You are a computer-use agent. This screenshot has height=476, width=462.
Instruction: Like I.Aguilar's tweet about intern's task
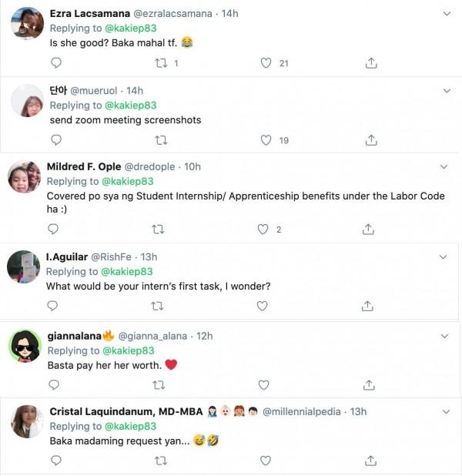(263, 306)
